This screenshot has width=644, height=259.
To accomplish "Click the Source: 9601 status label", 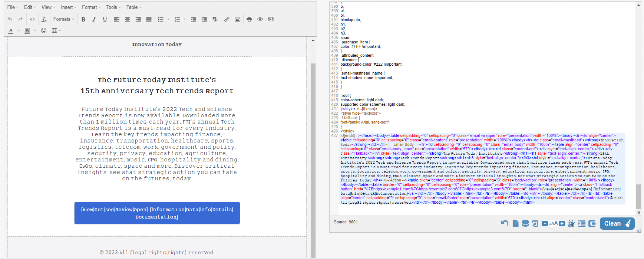I will click(x=346, y=222).
